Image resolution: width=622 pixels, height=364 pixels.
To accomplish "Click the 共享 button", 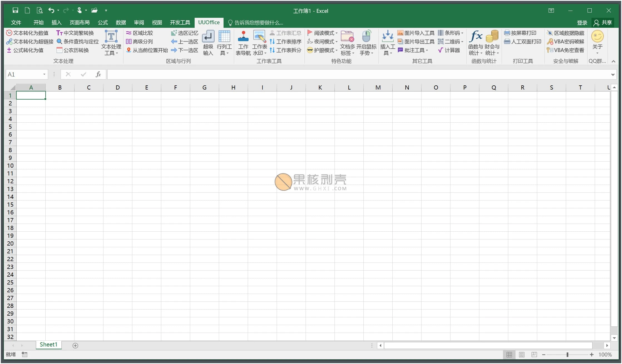I will [603, 23].
